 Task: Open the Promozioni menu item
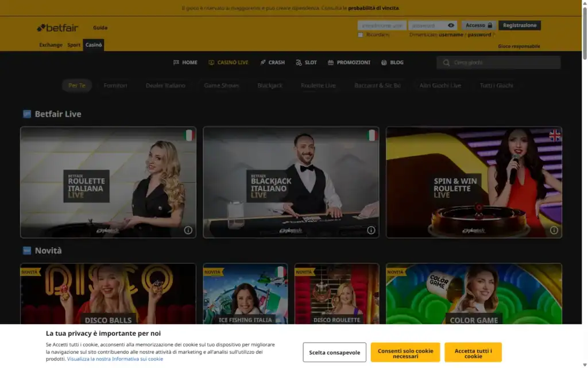[x=349, y=62]
